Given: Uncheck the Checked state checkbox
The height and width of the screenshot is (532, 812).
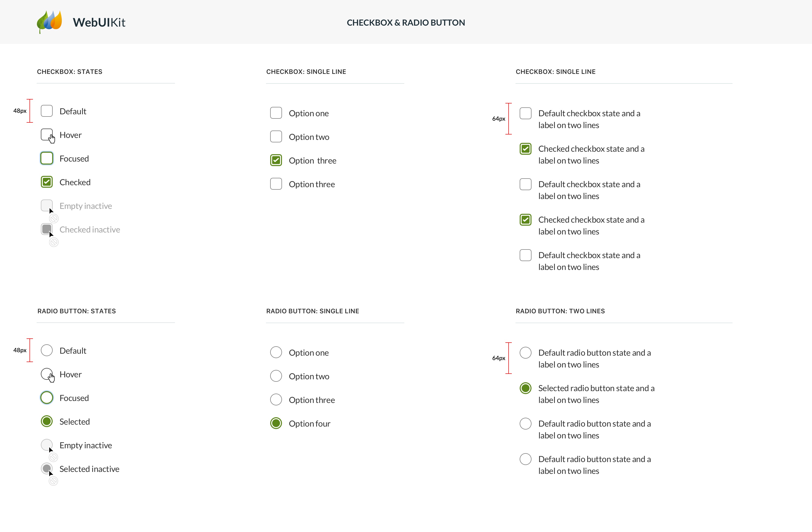Looking at the screenshot, I should tap(47, 182).
